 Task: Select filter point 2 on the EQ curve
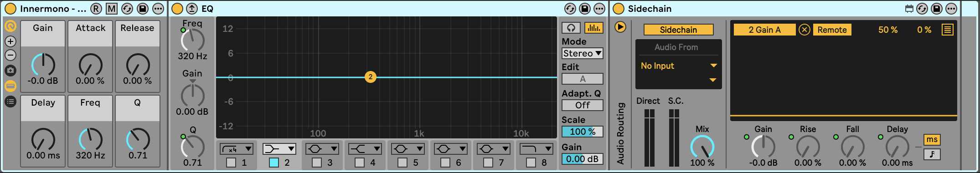(371, 77)
